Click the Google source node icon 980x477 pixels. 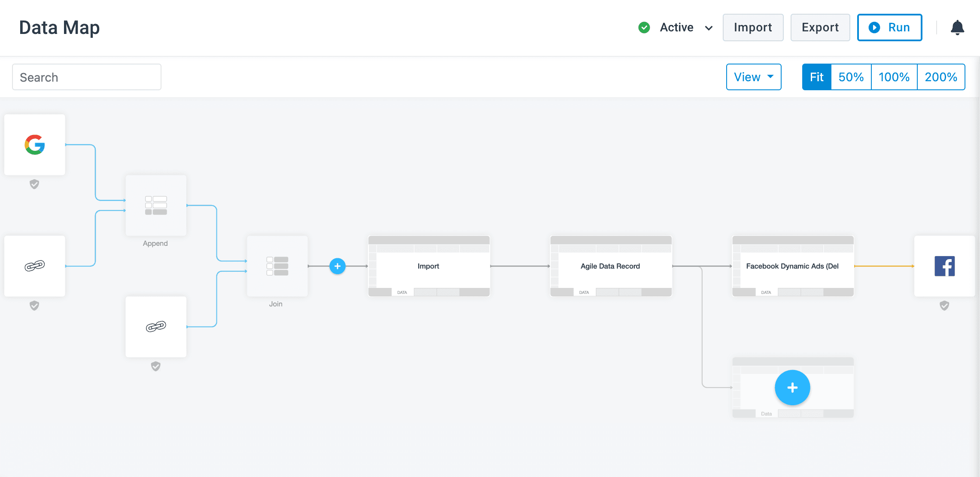[35, 145]
